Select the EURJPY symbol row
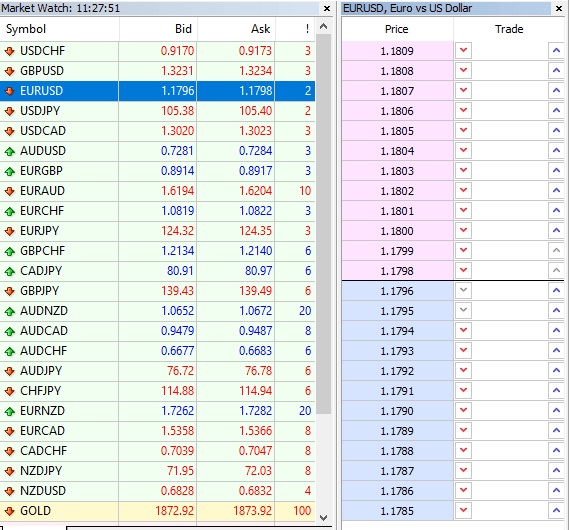 [157, 231]
